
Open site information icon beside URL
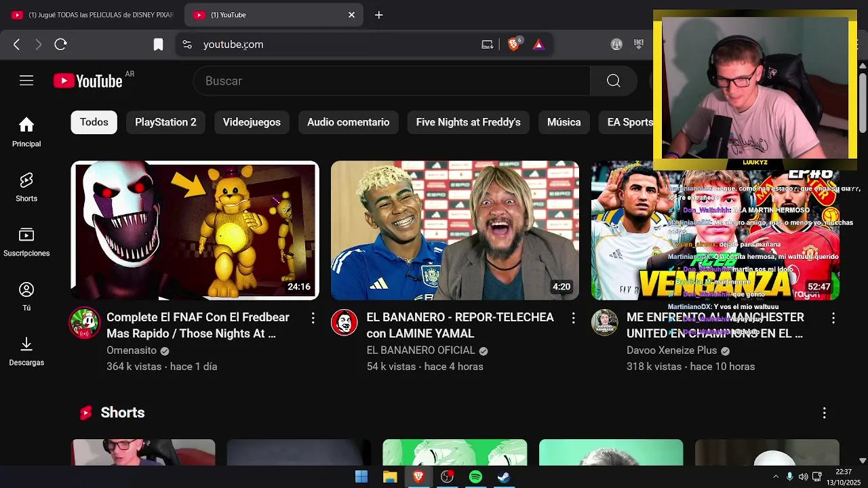pos(187,44)
